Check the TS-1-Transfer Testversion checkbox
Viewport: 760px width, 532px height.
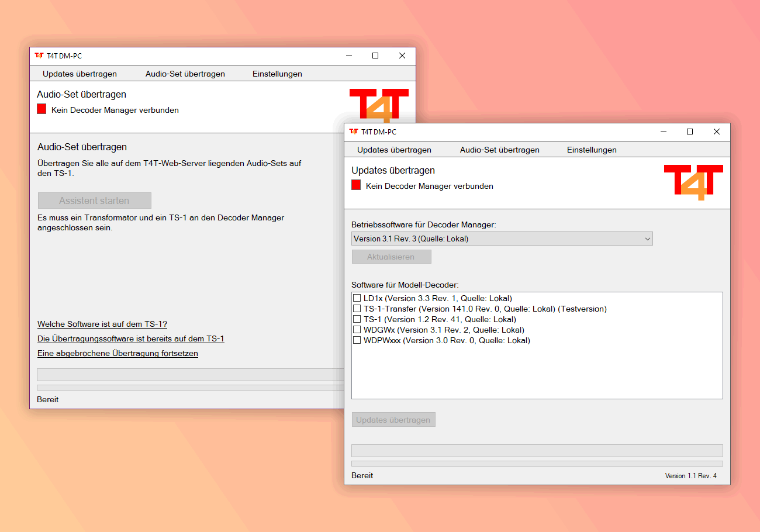tap(357, 309)
